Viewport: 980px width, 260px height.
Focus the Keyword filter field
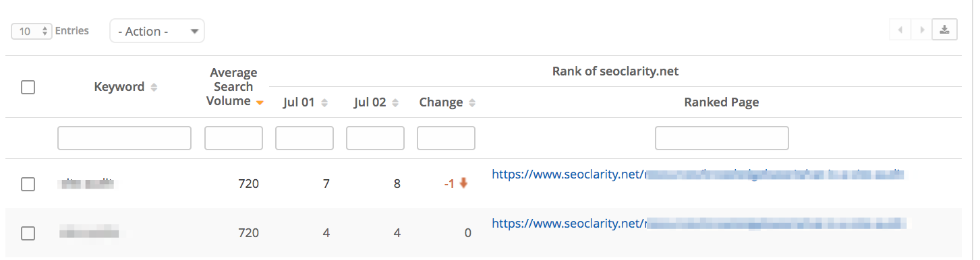(x=125, y=138)
